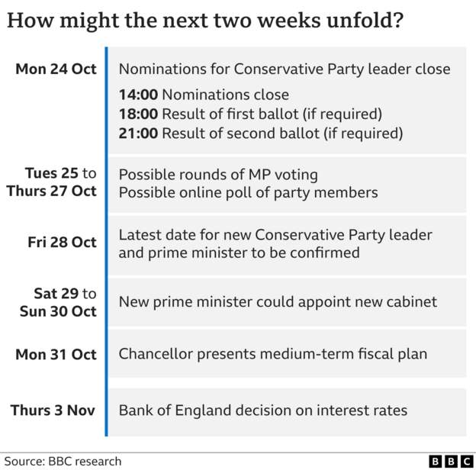This screenshot has width=476, height=470.
Task: Click Possible rounds of MP voting text
Action: [218, 175]
